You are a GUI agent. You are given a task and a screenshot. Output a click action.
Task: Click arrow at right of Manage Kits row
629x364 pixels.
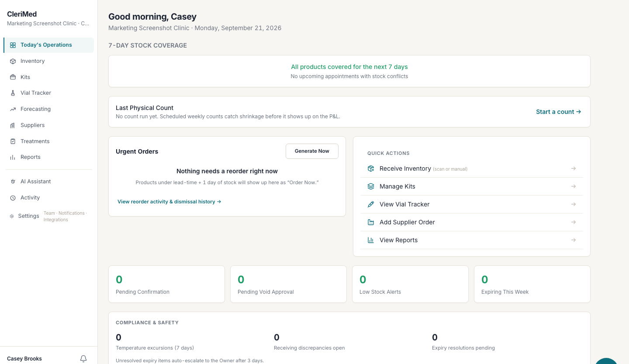(574, 186)
